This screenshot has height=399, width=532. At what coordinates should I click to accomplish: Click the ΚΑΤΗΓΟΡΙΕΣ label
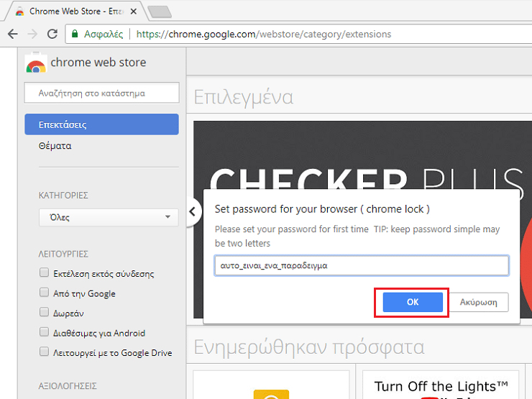click(63, 196)
